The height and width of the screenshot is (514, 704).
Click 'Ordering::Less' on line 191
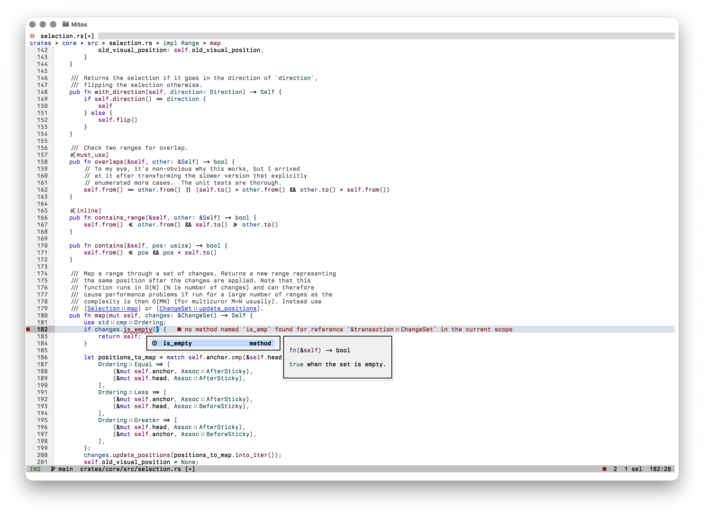click(123, 392)
